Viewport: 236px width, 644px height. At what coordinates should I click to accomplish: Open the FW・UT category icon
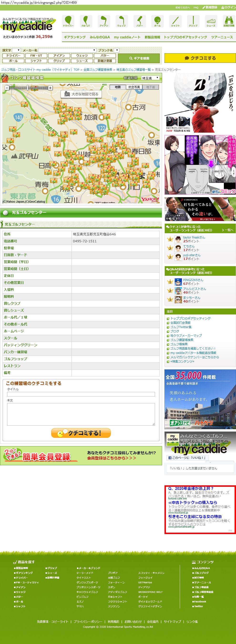coord(86,21)
